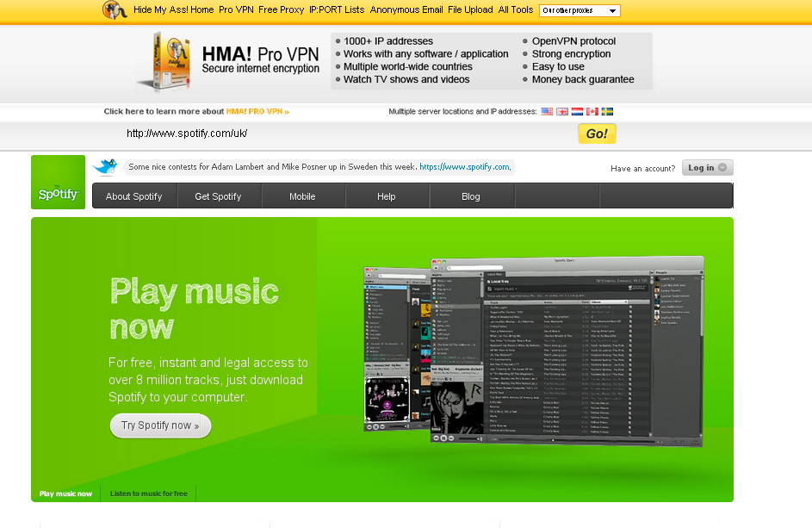Click 'Easy to use' feature text
The width and height of the screenshot is (812, 528).
(558, 67)
